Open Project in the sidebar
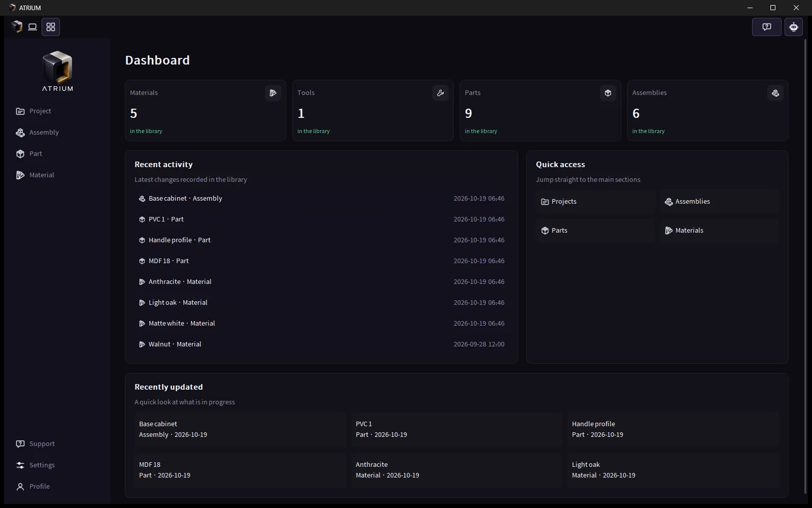812x508 pixels. (57, 111)
